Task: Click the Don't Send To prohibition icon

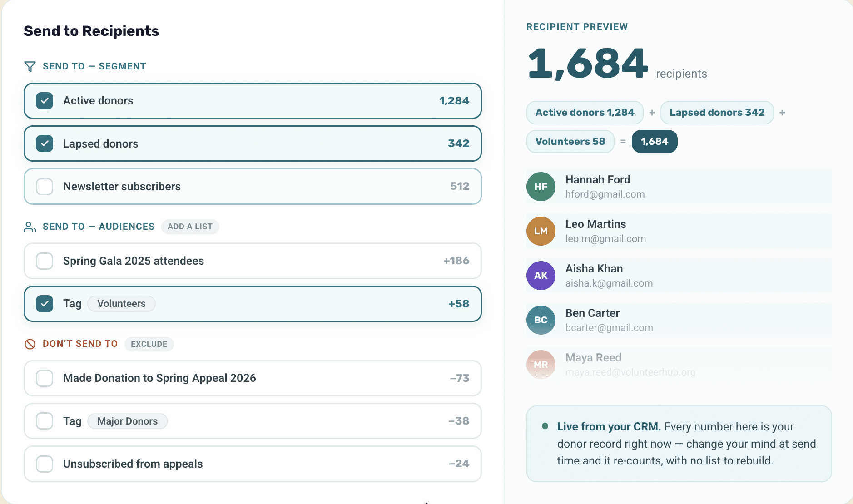Action: (30, 344)
